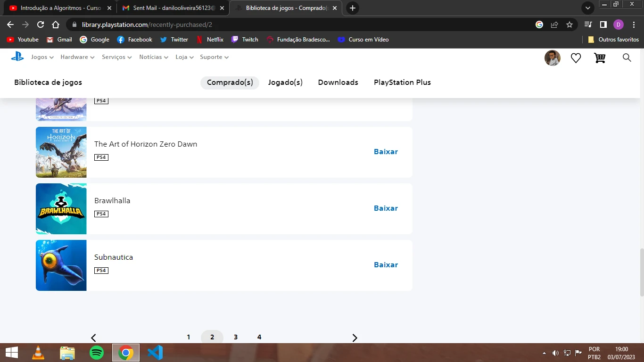Open Gmail bookmark

[x=59, y=40]
